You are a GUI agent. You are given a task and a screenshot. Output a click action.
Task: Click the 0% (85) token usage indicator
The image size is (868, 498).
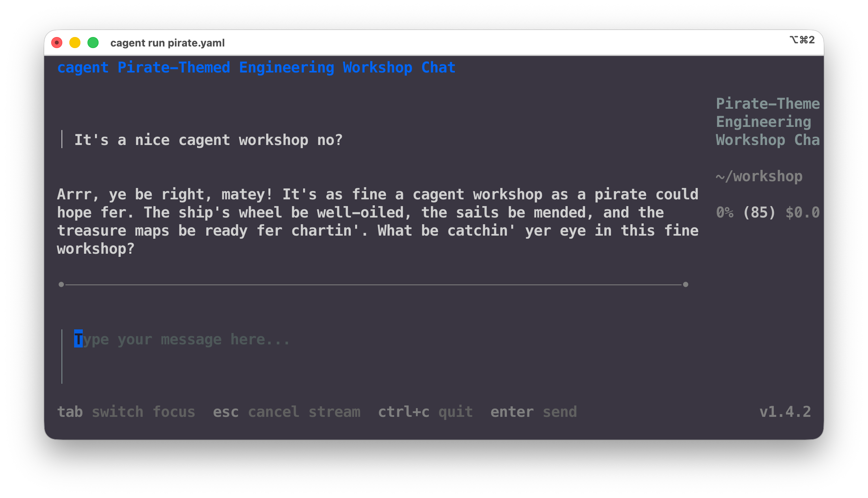point(745,212)
